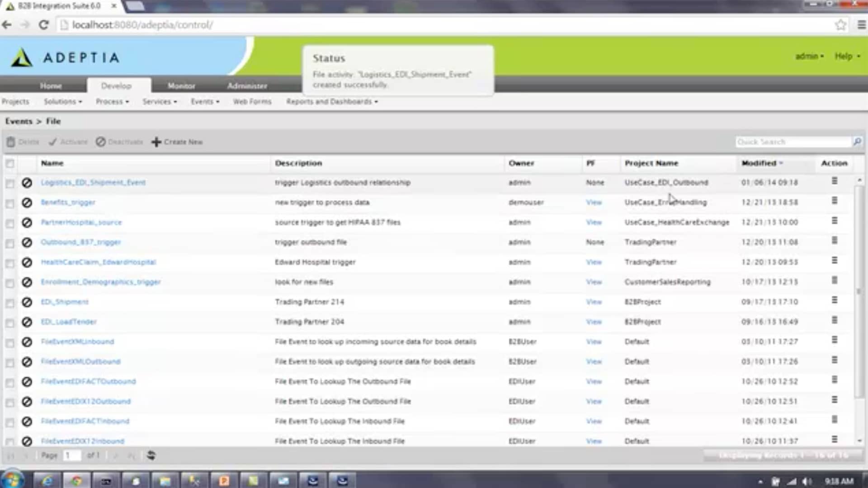868x488 pixels.
Task: Go to the Administer tab
Action: [247, 86]
